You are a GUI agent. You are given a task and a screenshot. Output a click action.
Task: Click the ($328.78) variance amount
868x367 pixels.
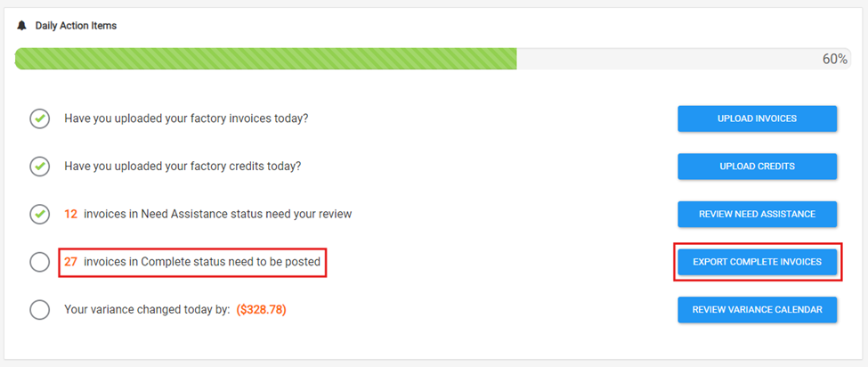[x=261, y=309]
